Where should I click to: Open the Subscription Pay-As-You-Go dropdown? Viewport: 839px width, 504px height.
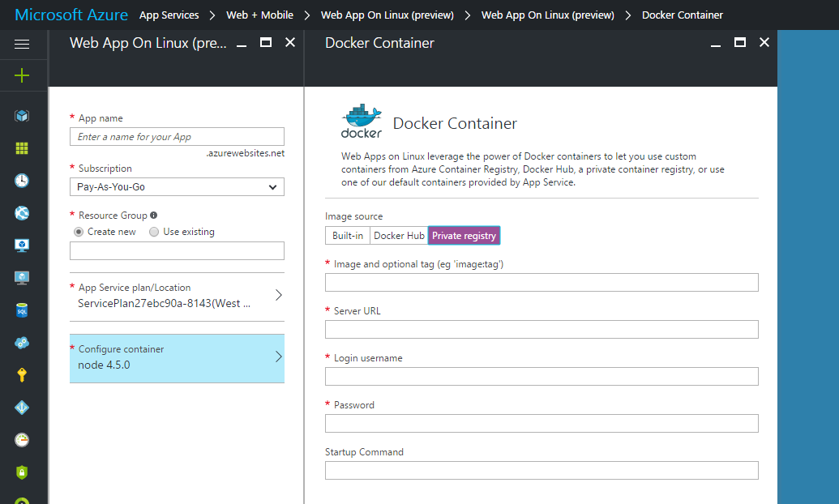pos(177,187)
